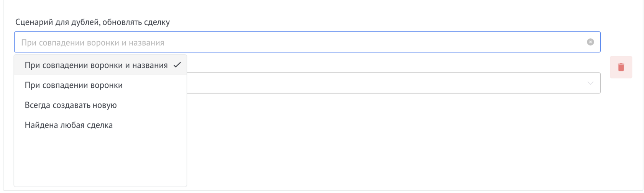This screenshot has height=193, width=644.
Task: Choose the "При совпадении воронки" option
Action: (74, 85)
